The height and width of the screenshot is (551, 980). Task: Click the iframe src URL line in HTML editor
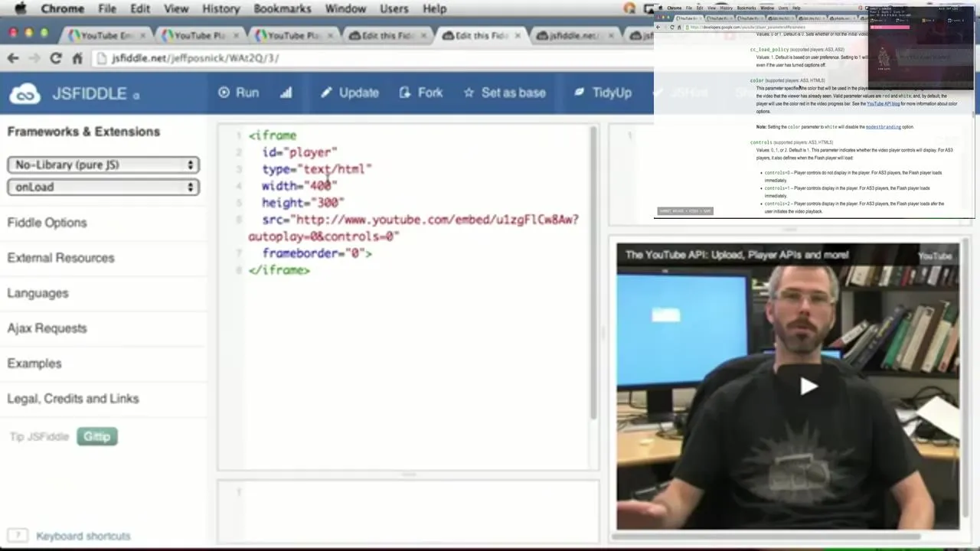(413, 228)
